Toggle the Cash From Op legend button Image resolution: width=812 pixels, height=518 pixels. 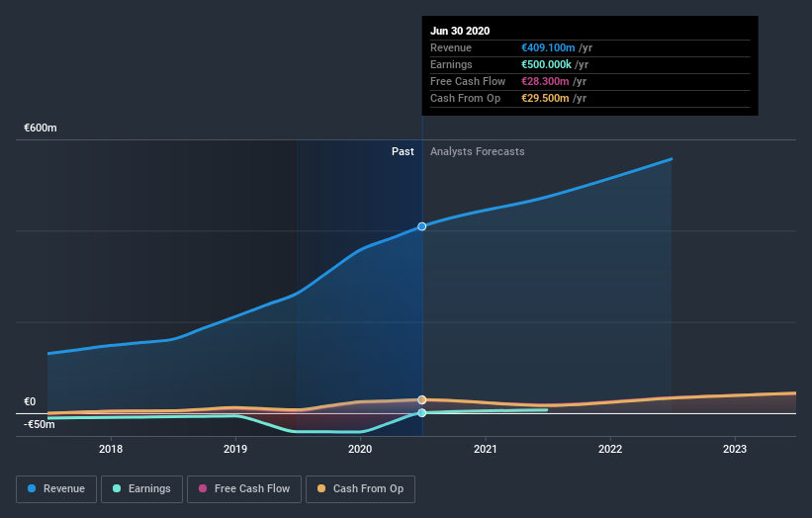(360, 489)
